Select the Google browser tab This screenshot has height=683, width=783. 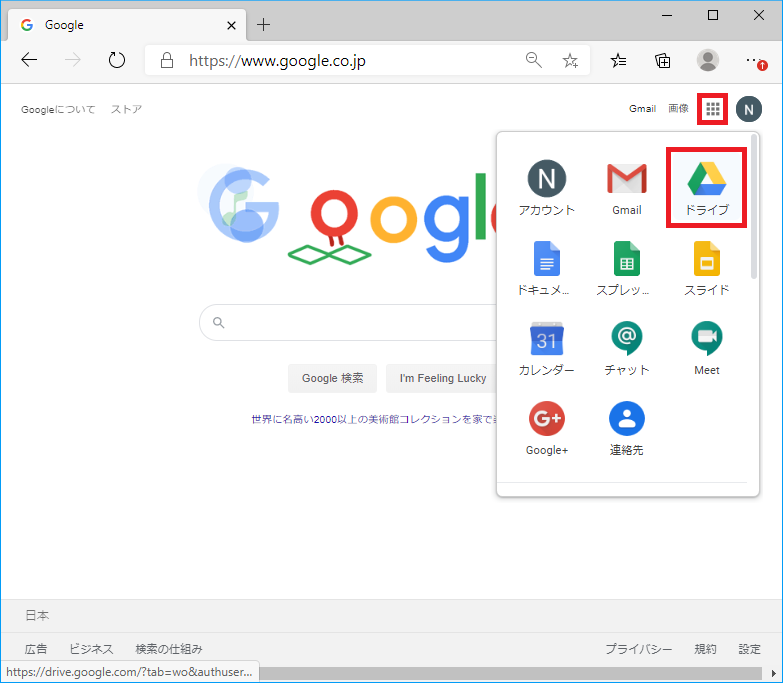pos(125,25)
